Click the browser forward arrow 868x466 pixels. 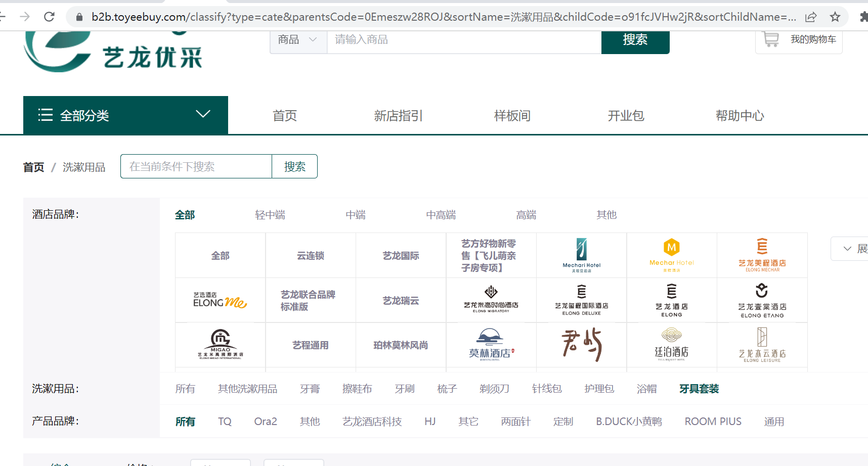coord(24,17)
